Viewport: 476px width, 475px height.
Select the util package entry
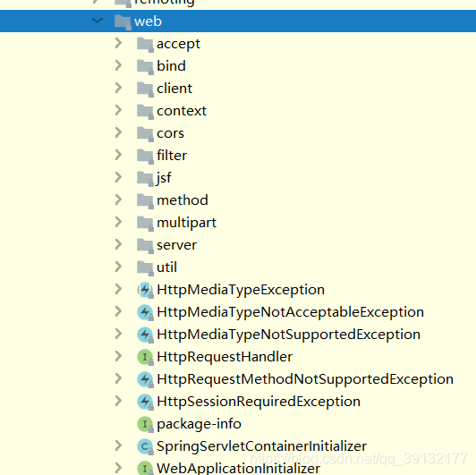(x=166, y=267)
